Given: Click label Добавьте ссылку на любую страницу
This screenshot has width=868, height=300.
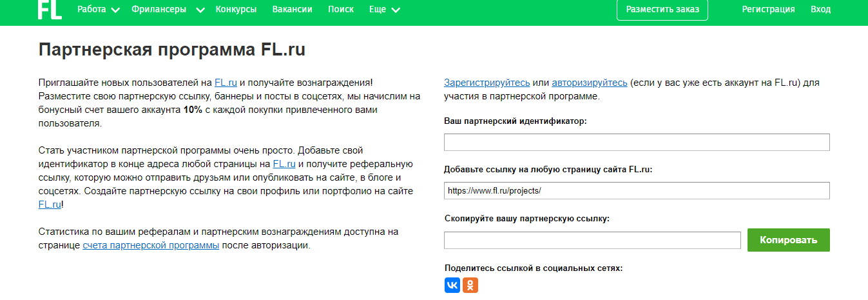Looking at the screenshot, I should 548,169.
